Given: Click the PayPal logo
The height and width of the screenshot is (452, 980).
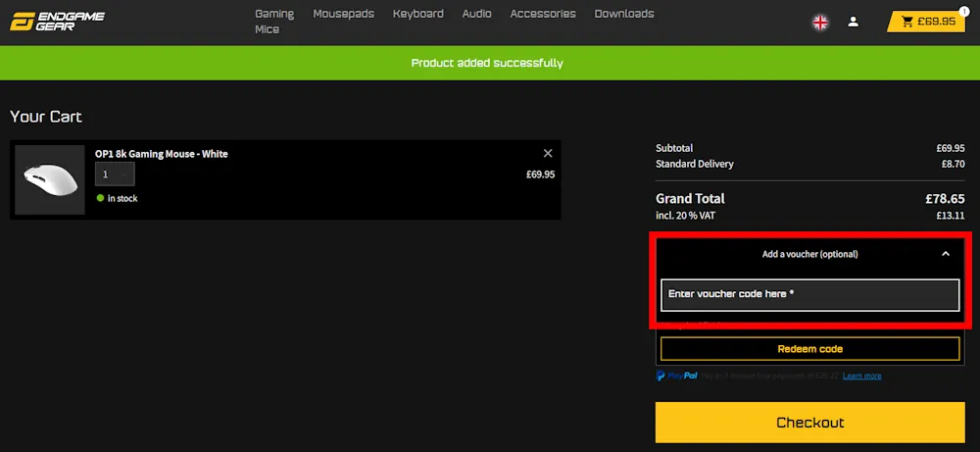Looking at the screenshot, I should (x=677, y=376).
